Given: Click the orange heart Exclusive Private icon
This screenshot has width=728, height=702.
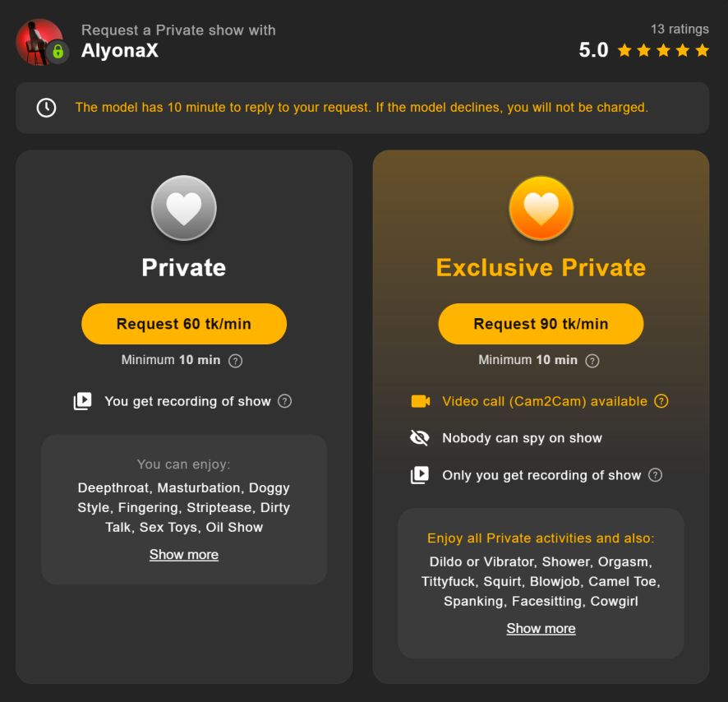Looking at the screenshot, I should point(541,208).
